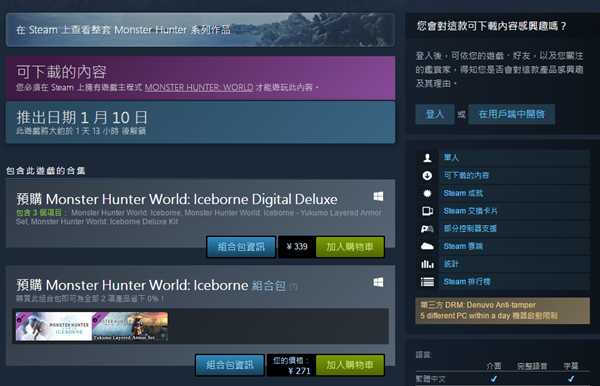Click 組合包資訊 for Iceborne Digital Deluxe
The image size is (600, 386).
coord(241,247)
